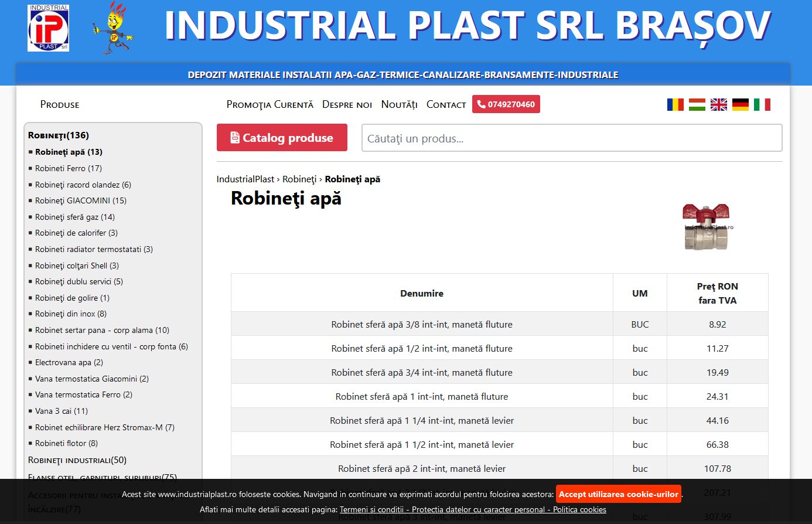
Task: Click Robinet sferă apă 1 1/2 int-int row
Action: tap(500, 444)
